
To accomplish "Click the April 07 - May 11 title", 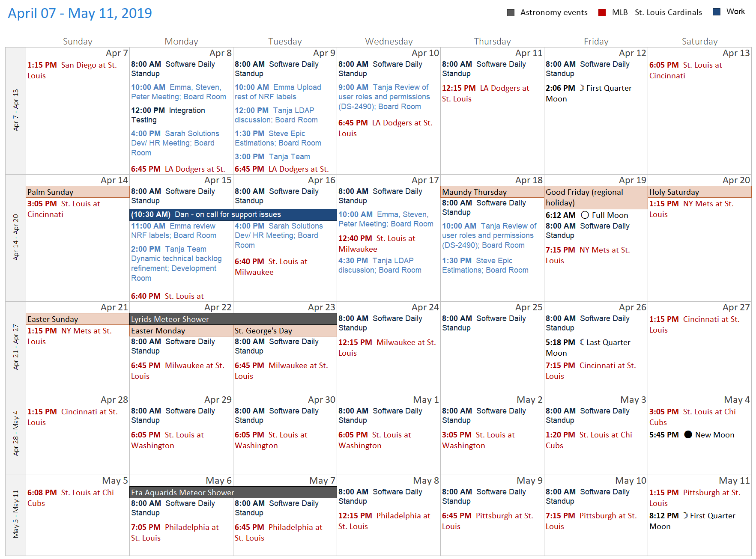I will click(79, 12).
